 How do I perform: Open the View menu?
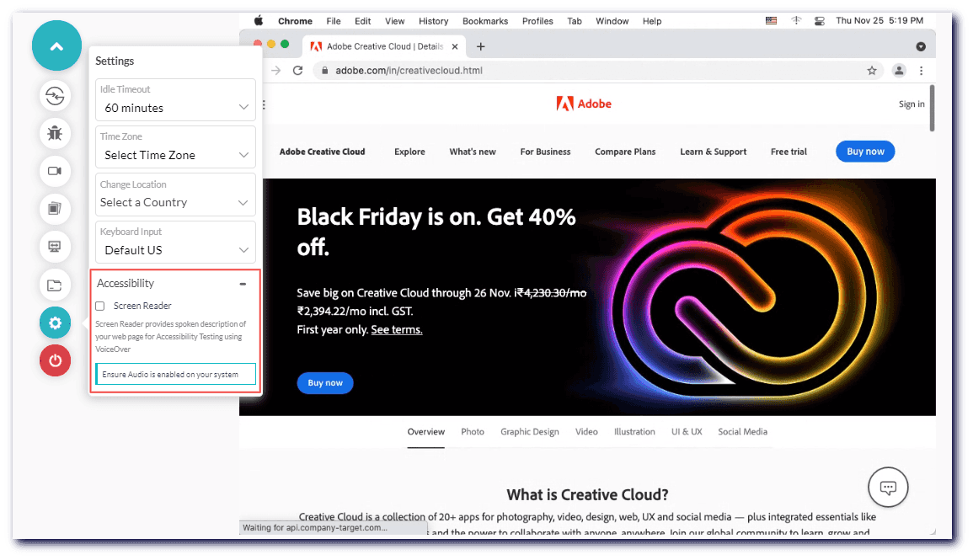tap(394, 21)
